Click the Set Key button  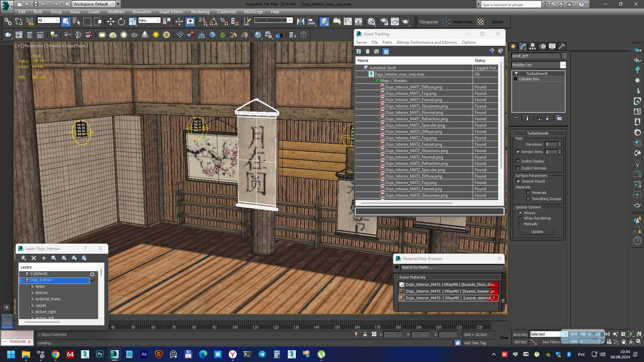pyautogui.click(x=520, y=342)
